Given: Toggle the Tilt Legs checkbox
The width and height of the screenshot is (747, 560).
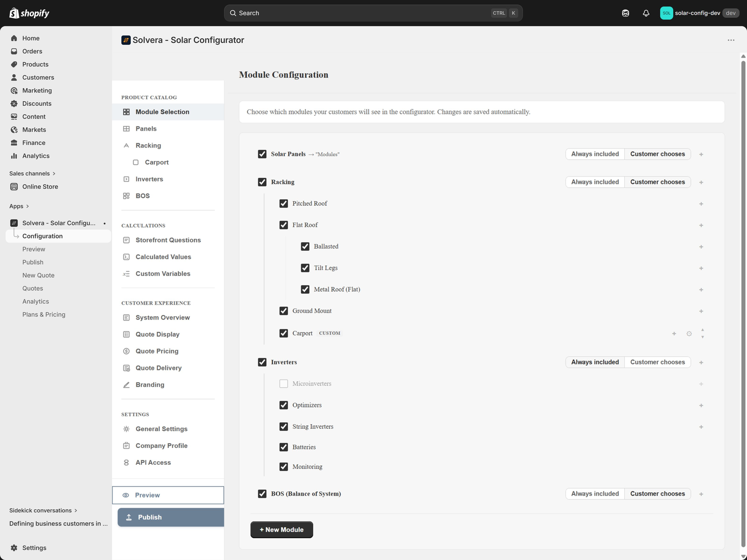Looking at the screenshot, I should (305, 268).
